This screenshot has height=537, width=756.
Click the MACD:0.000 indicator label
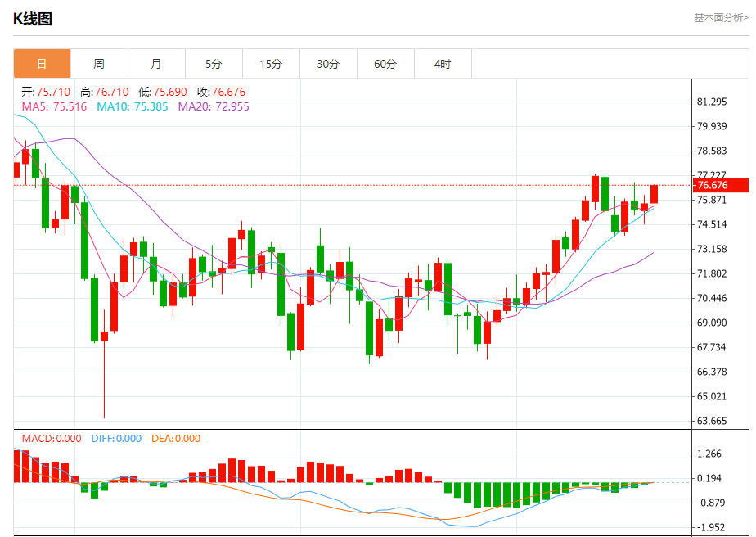[x=52, y=439]
